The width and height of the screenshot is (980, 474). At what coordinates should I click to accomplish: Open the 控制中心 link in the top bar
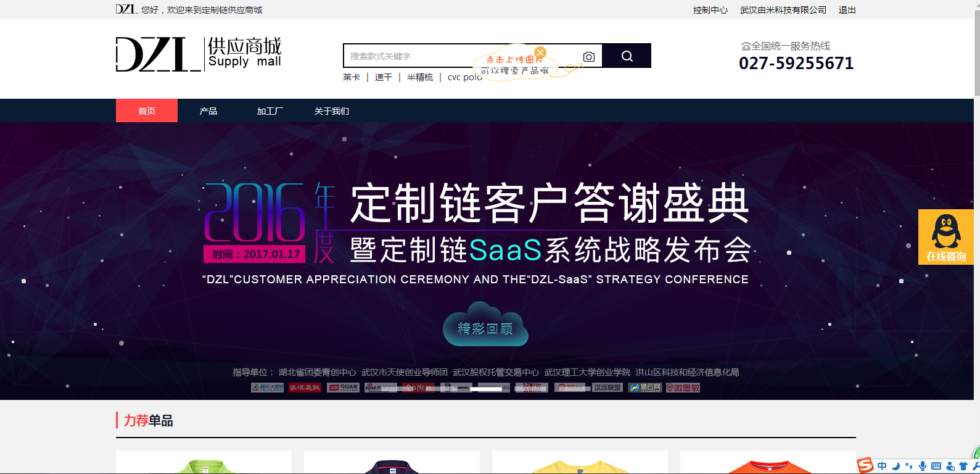pyautogui.click(x=710, y=10)
